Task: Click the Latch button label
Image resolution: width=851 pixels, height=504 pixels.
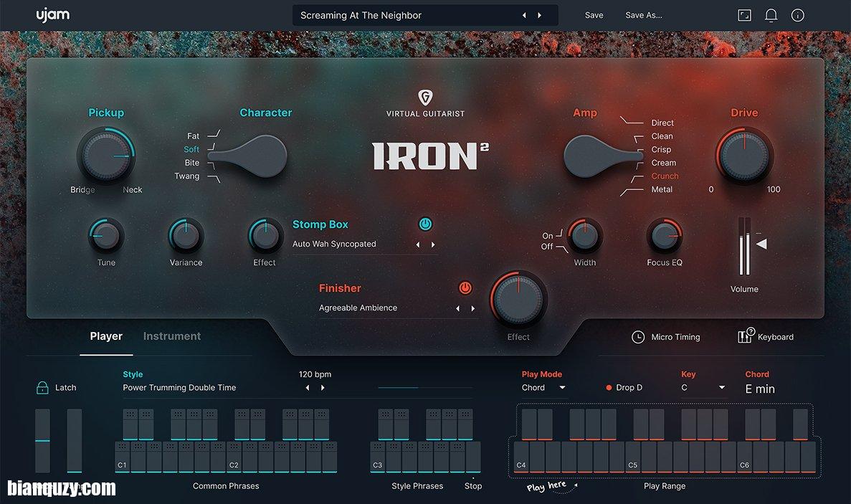Action: click(66, 387)
